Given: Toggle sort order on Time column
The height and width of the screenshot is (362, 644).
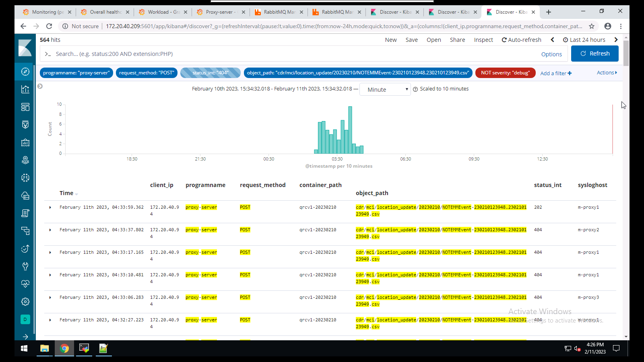Looking at the screenshot, I should click(76, 194).
